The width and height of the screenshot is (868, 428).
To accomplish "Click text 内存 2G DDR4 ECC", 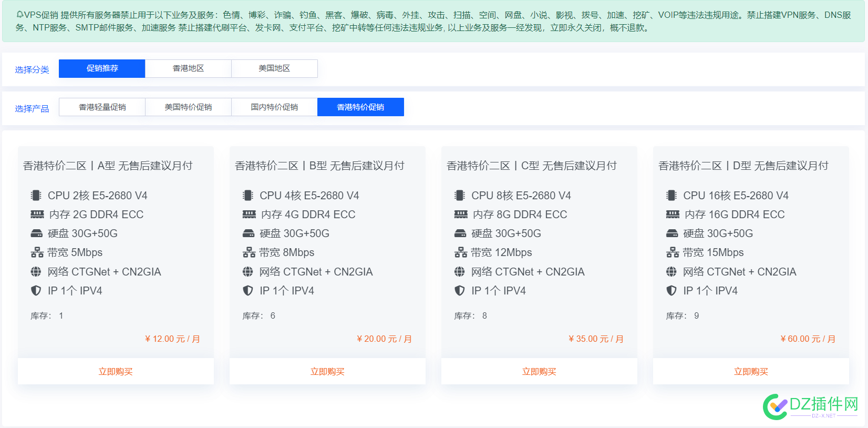I will pyautogui.click(x=96, y=215).
